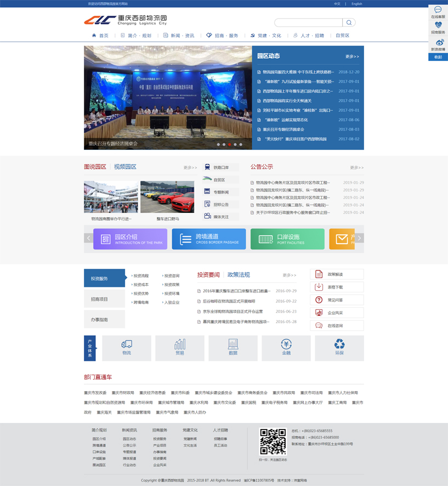Switch language to English
The height and width of the screenshot is (486, 448).
356,4
